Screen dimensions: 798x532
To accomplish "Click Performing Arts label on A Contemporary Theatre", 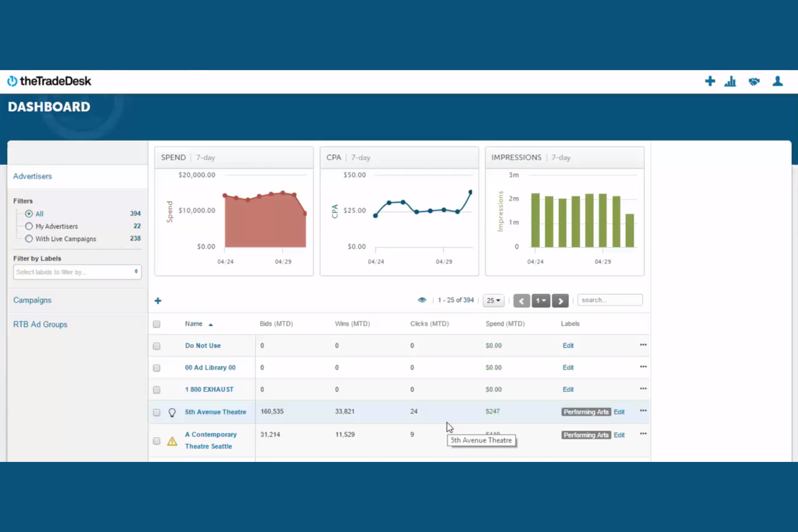I will click(586, 435).
